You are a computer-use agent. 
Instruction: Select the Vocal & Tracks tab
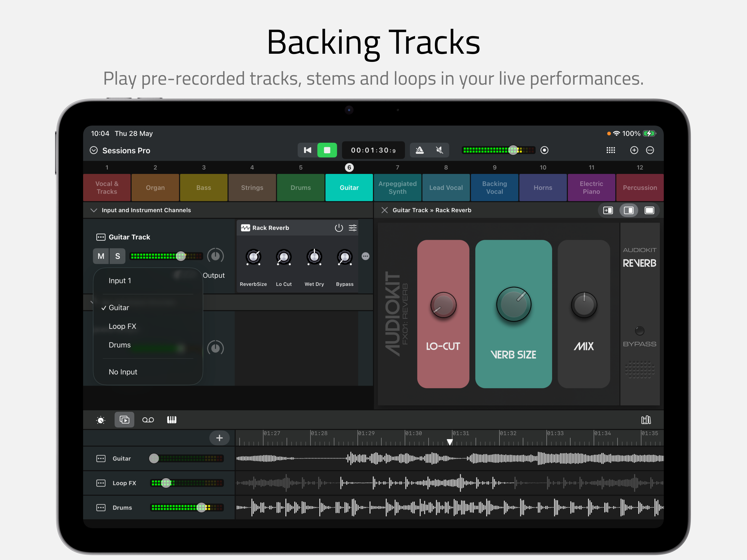(x=107, y=188)
